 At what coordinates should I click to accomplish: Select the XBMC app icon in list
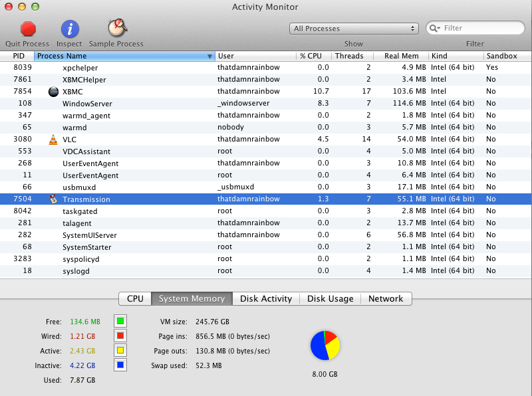pos(53,92)
